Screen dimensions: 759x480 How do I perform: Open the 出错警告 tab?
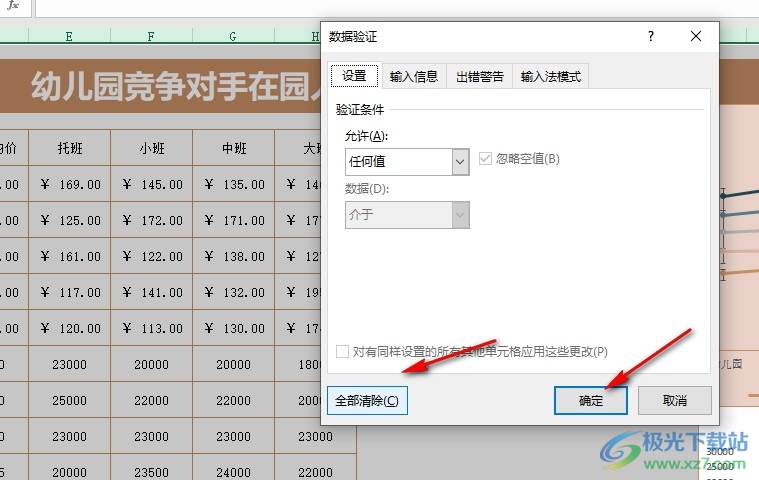480,76
